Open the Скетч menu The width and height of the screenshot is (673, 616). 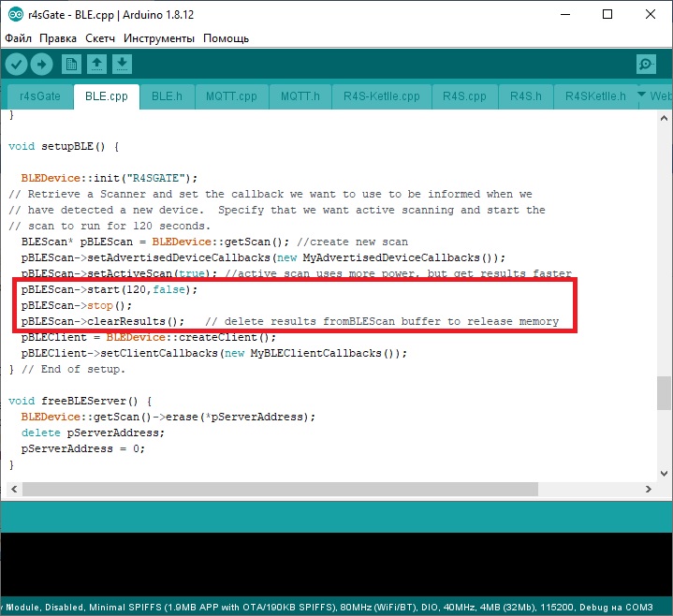[100, 38]
